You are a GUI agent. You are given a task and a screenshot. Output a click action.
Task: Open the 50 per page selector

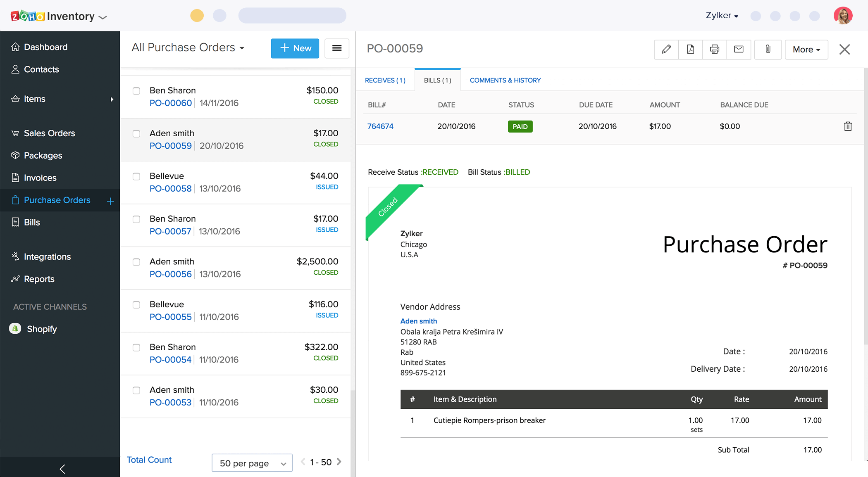point(252,463)
